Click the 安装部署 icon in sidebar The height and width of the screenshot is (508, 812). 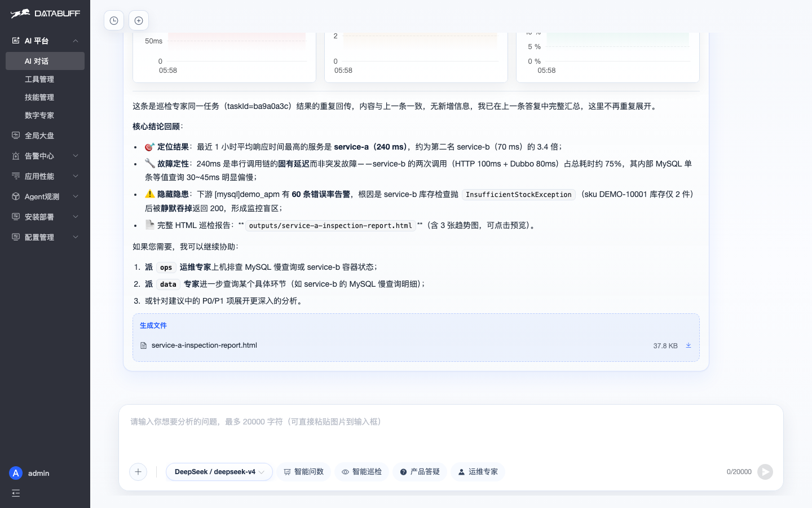pyautogui.click(x=16, y=217)
